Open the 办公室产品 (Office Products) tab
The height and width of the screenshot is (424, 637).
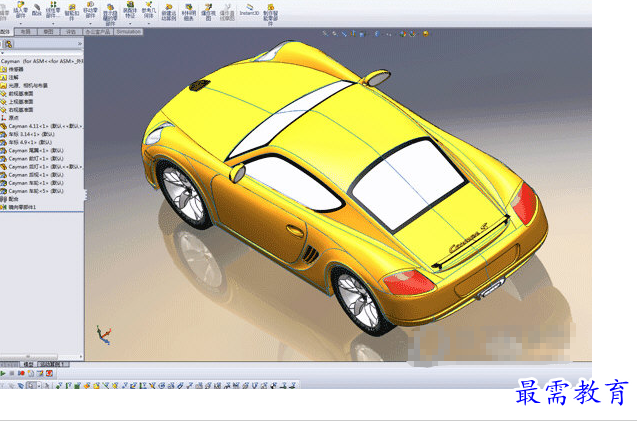[x=98, y=32]
